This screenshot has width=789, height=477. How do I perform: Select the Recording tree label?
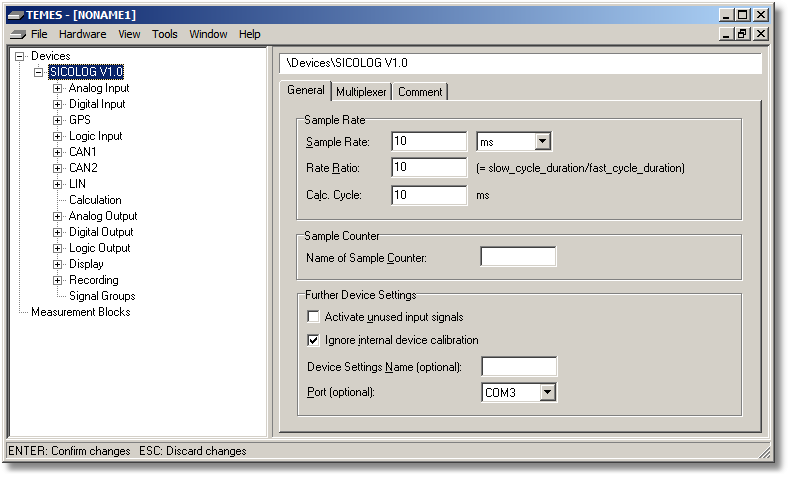pyautogui.click(x=94, y=280)
